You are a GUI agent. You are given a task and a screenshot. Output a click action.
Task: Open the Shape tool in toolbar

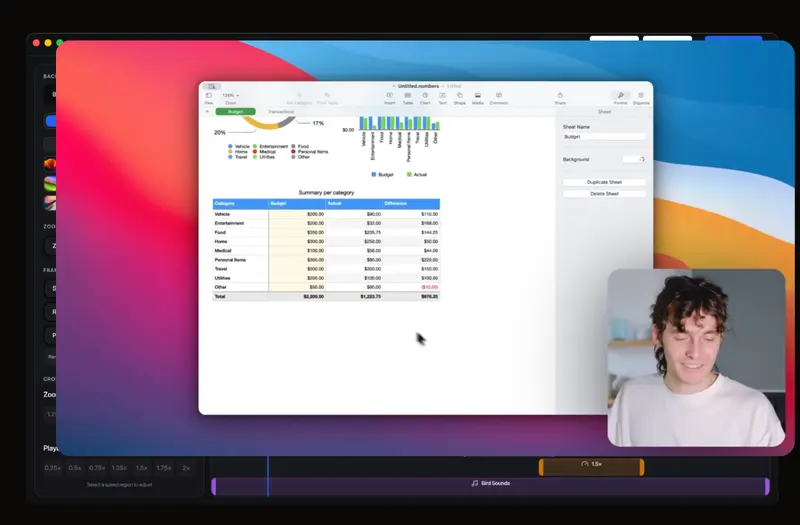coord(460,96)
